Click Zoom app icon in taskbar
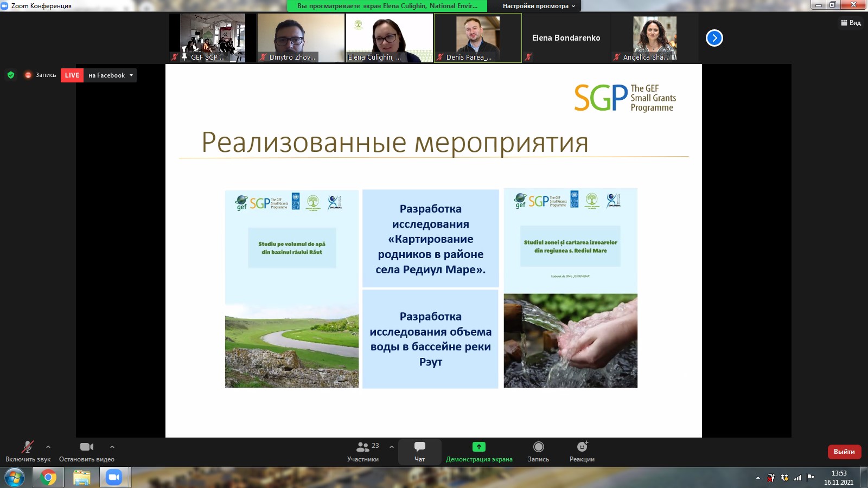Image resolution: width=868 pixels, height=488 pixels. coord(114,478)
